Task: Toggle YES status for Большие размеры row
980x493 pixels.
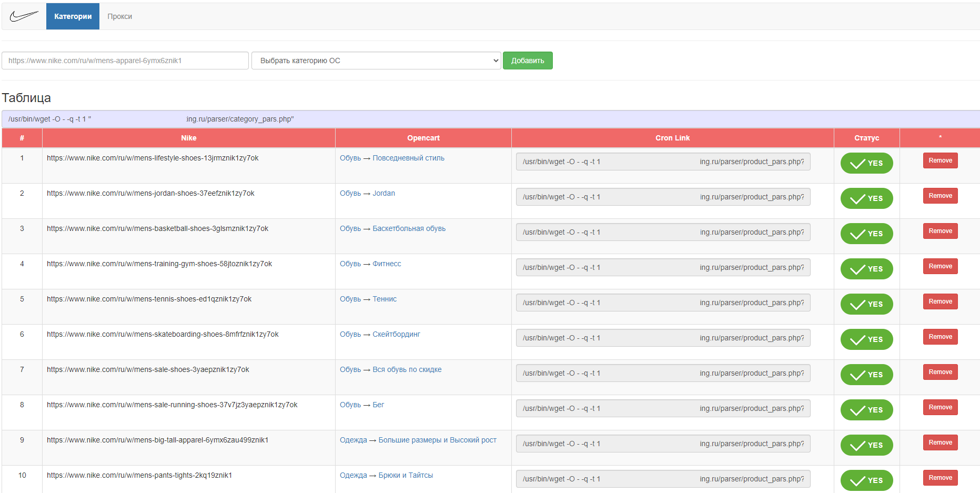Action: coord(866,445)
